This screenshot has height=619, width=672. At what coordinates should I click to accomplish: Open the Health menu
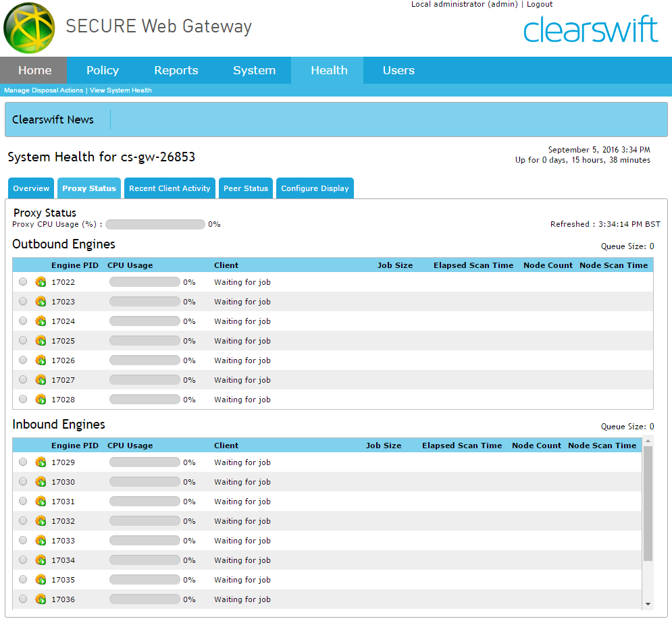point(329,70)
